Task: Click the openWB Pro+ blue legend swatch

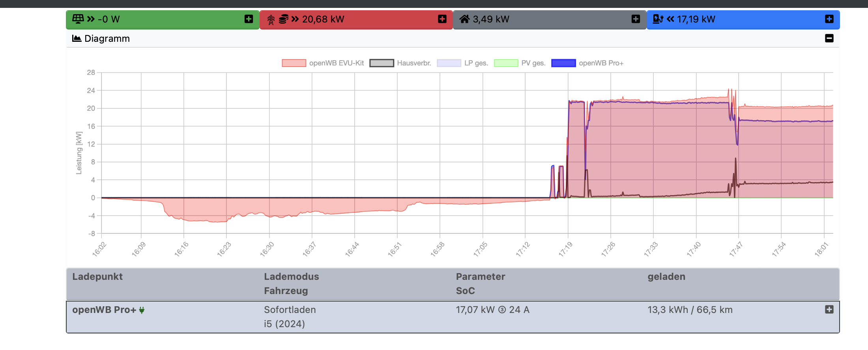Action: point(563,63)
